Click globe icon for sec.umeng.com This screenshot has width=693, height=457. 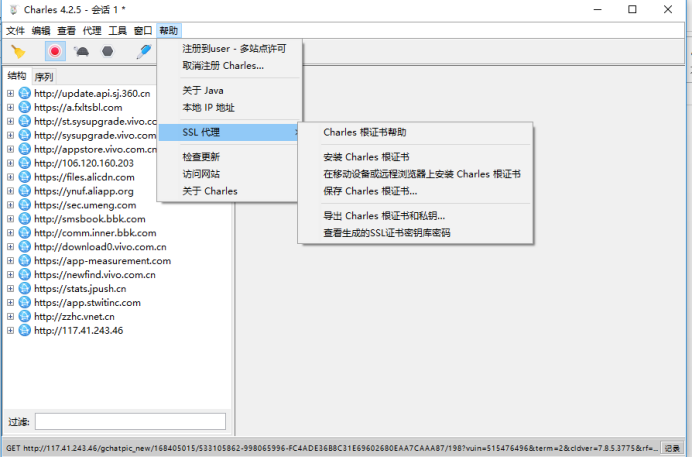25,205
